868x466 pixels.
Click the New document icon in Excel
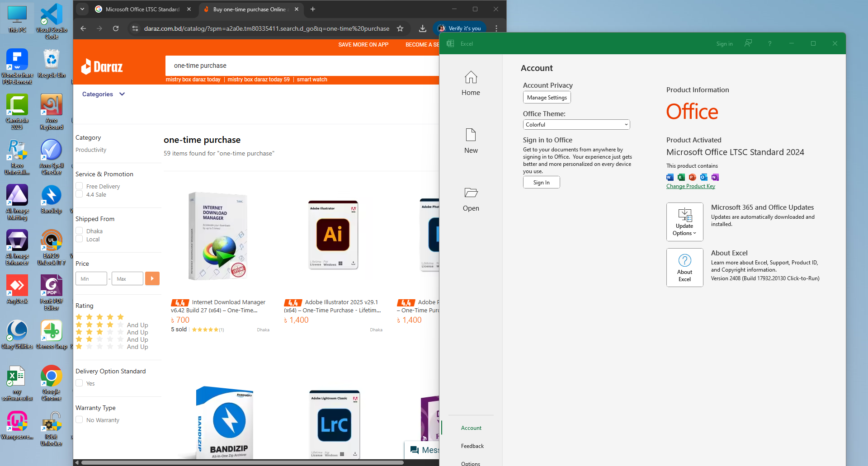pyautogui.click(x=471, y=135)
